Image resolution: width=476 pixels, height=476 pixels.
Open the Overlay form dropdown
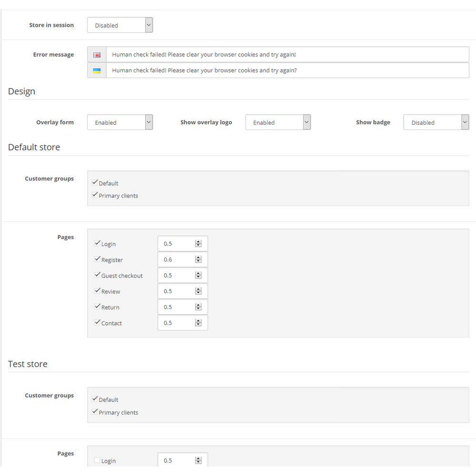click(120, 122)
